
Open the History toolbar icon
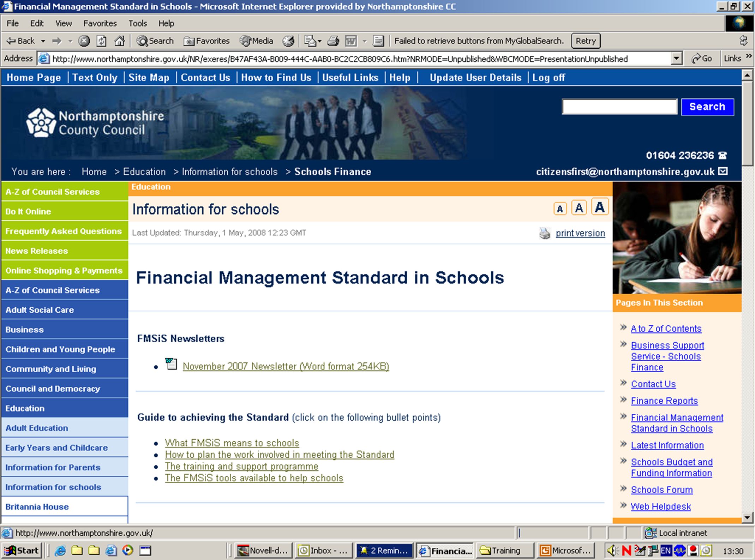pos(288,41)
